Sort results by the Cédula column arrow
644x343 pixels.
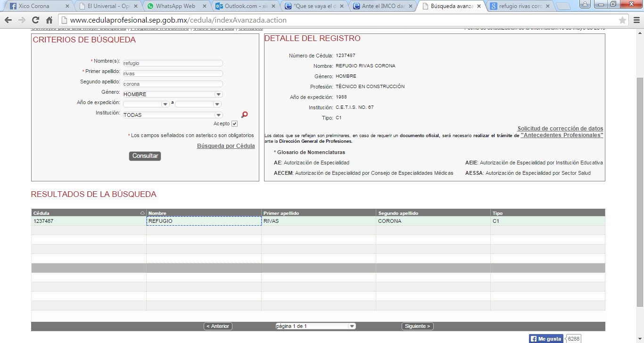[x=142, y=213]
